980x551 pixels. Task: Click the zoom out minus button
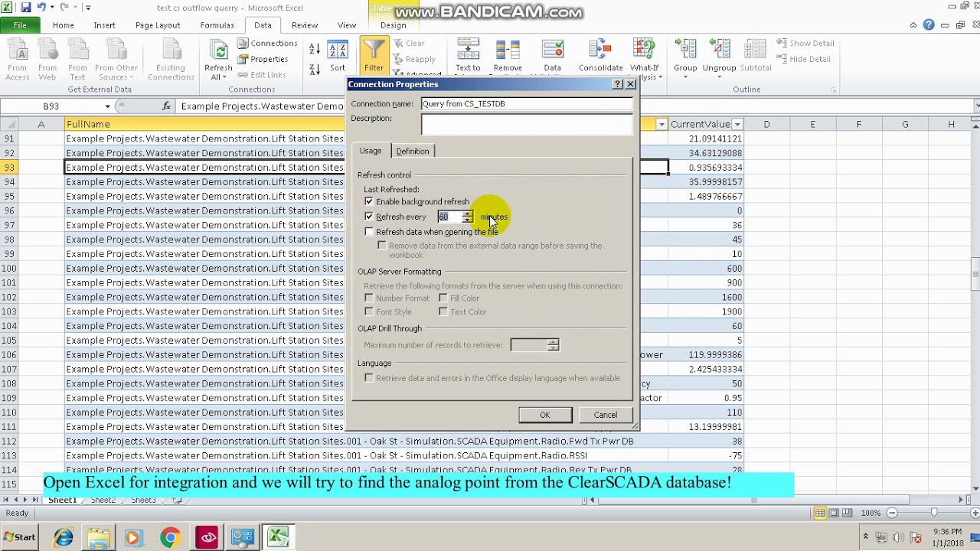892,513
